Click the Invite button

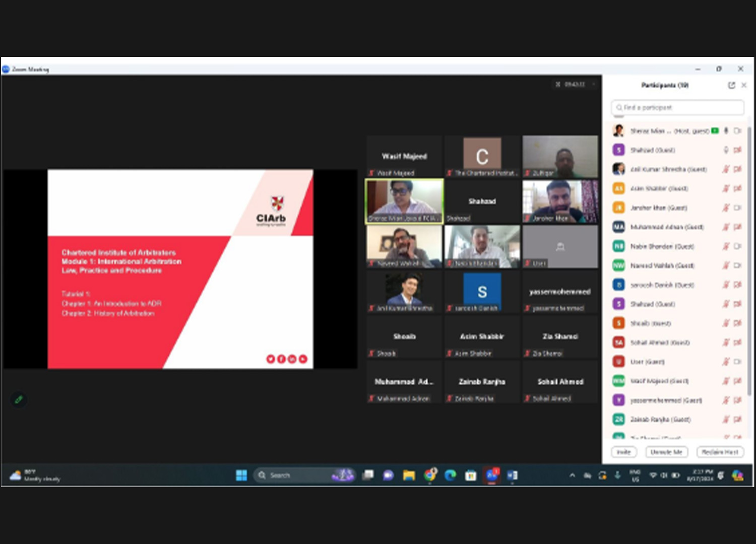coord(624,452)
